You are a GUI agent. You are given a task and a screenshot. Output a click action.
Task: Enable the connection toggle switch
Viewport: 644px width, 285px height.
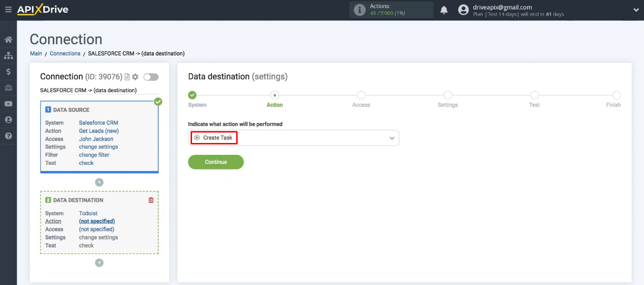pos(151,76)
